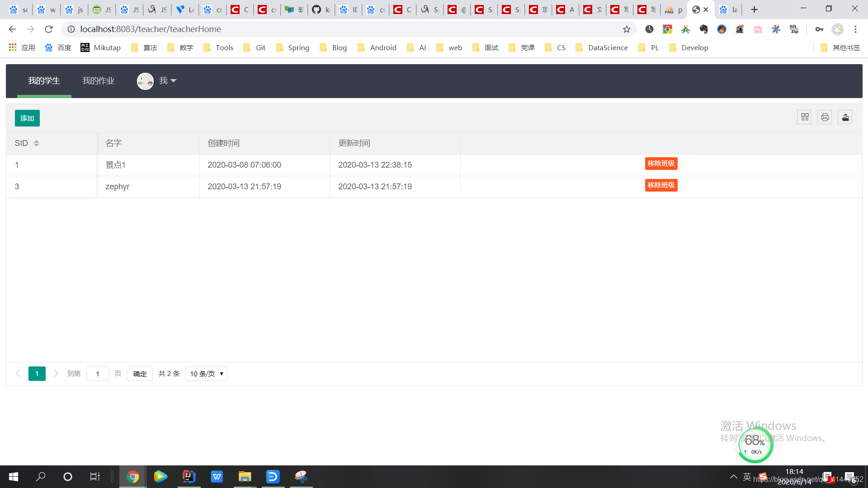Bookmark this page with the star icon
Screen dimensions: 868x488
[627, 29]
